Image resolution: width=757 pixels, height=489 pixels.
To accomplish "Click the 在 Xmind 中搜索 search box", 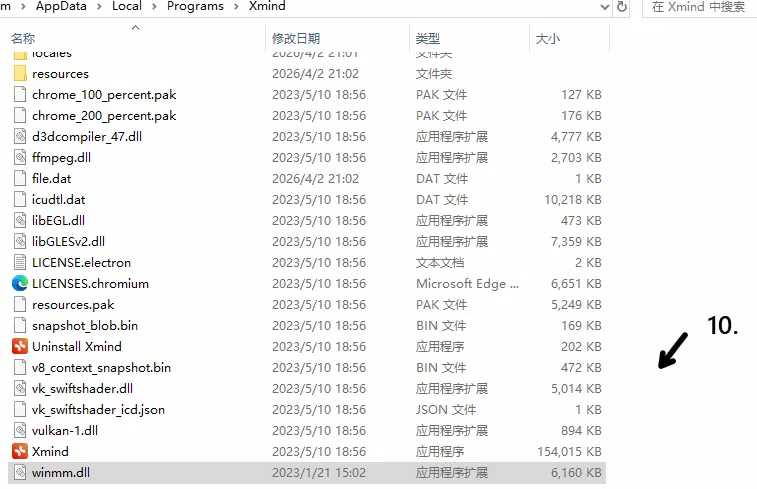I will (700, 7).
